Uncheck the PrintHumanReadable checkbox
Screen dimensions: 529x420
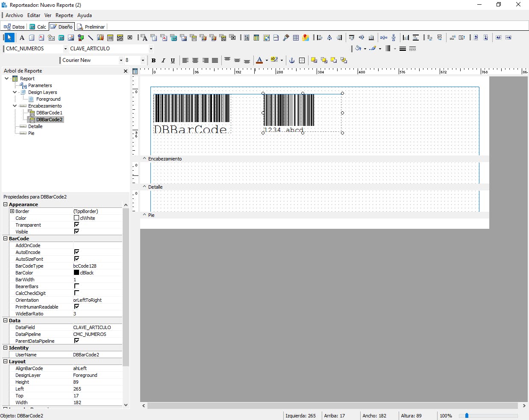[76, 306]
